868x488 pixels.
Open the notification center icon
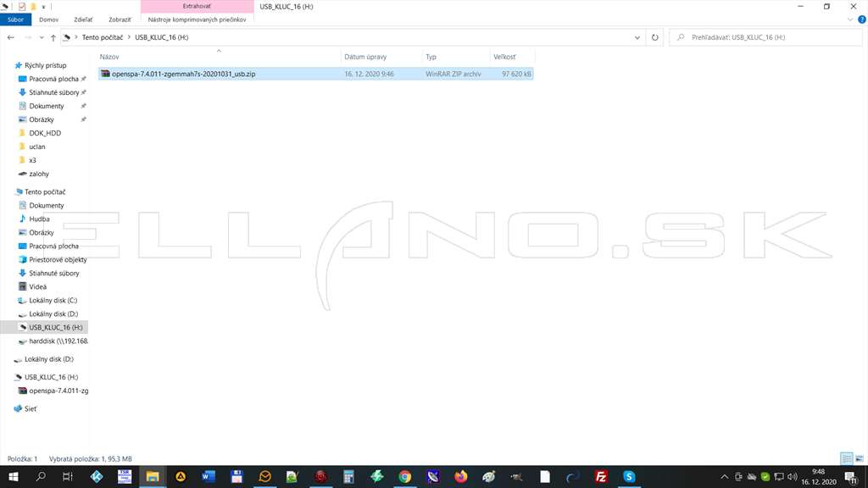[851, 477]
